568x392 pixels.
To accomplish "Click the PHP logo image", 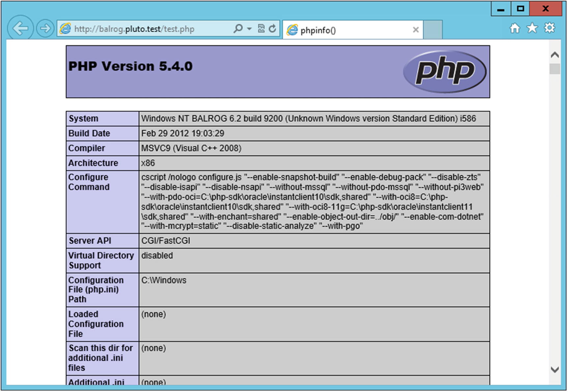I will coord(445,71).
